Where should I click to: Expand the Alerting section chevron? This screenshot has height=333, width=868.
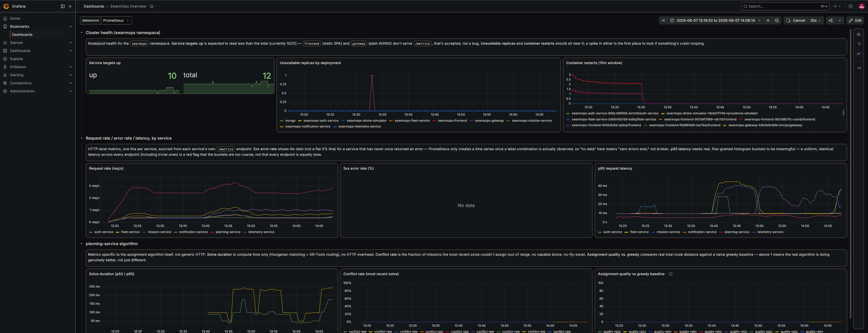pyautogui.click(x=70, y=75)
